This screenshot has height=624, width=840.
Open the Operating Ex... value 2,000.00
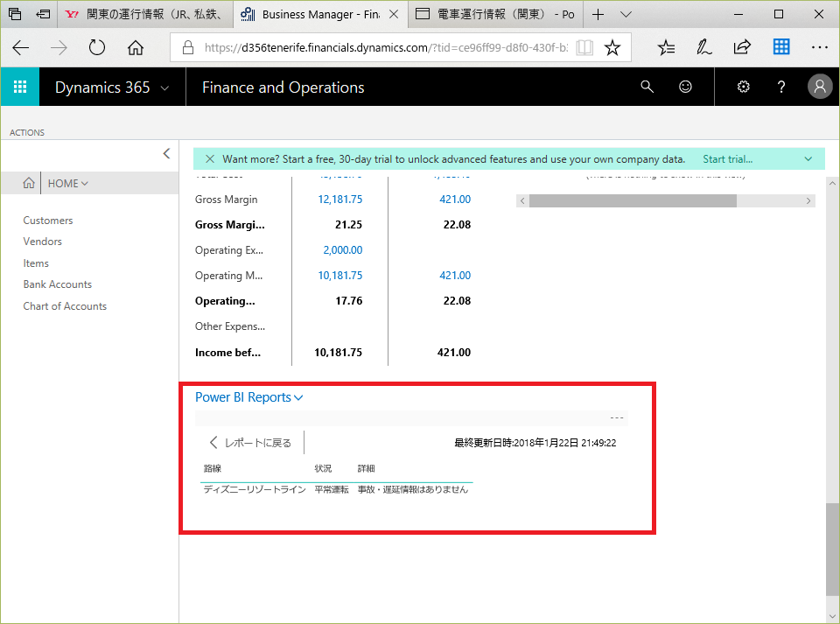point(343,250)
